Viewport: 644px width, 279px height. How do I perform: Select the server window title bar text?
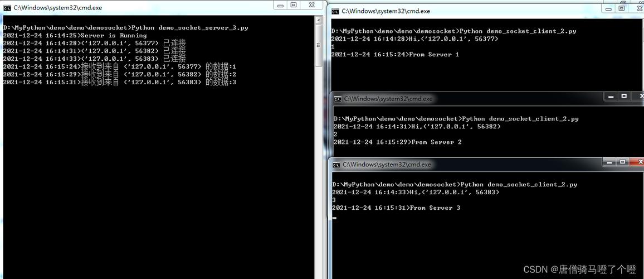pyautogui.click(x=58, y=7)
